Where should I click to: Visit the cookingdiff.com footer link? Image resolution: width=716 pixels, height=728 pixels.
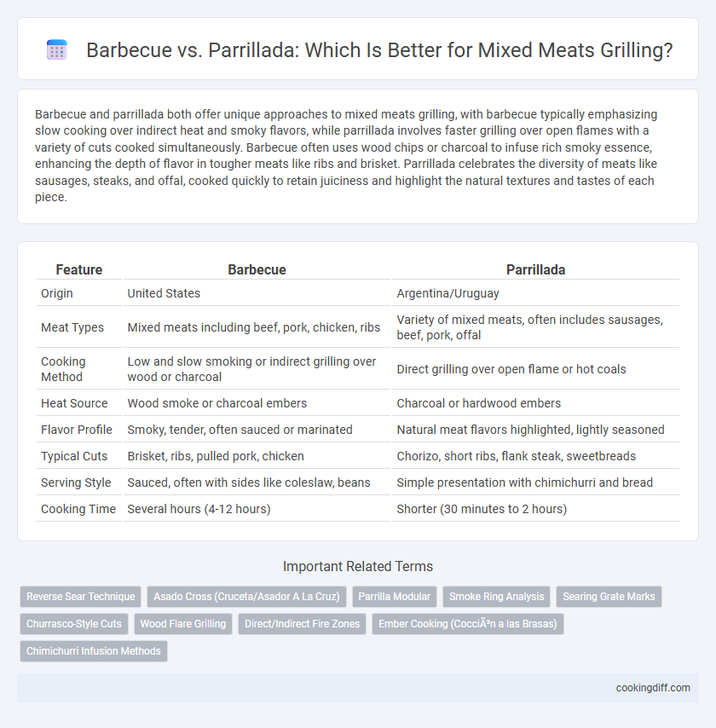653,688
